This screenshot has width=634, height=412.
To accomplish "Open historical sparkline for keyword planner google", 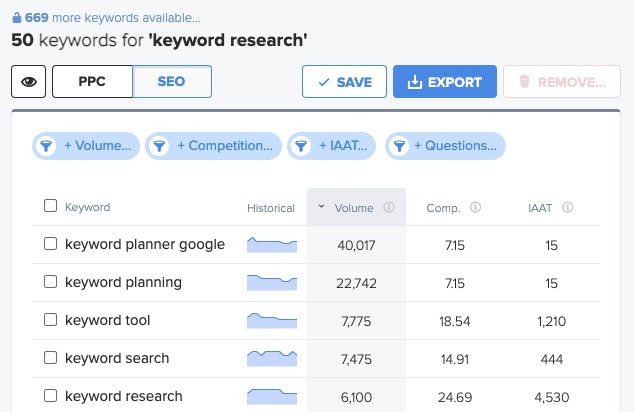I will (x=272, y=244).
